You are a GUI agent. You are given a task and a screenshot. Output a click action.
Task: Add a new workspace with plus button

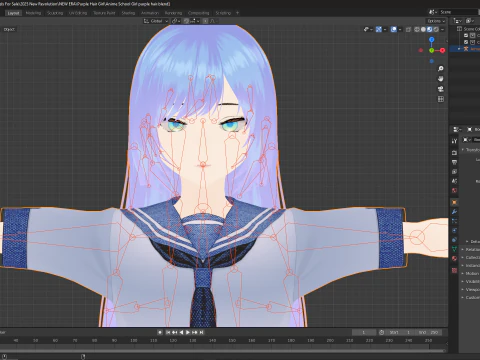click(x=237, y=13)
